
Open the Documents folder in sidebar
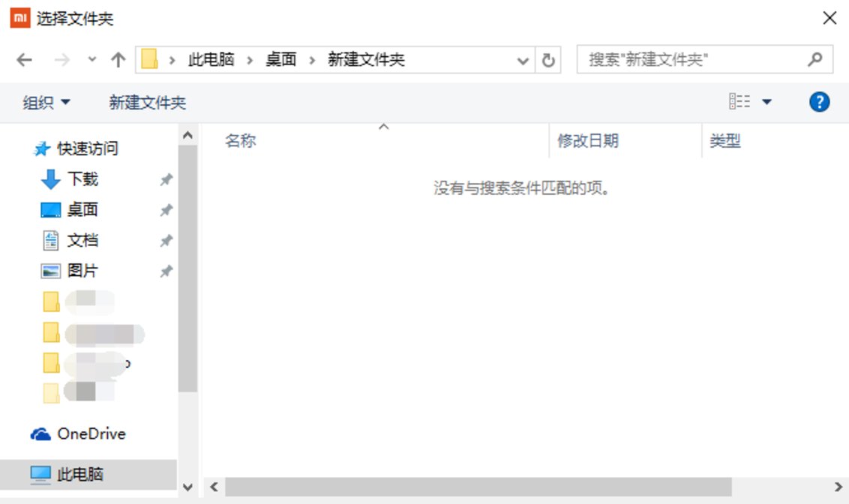point(79,240)
